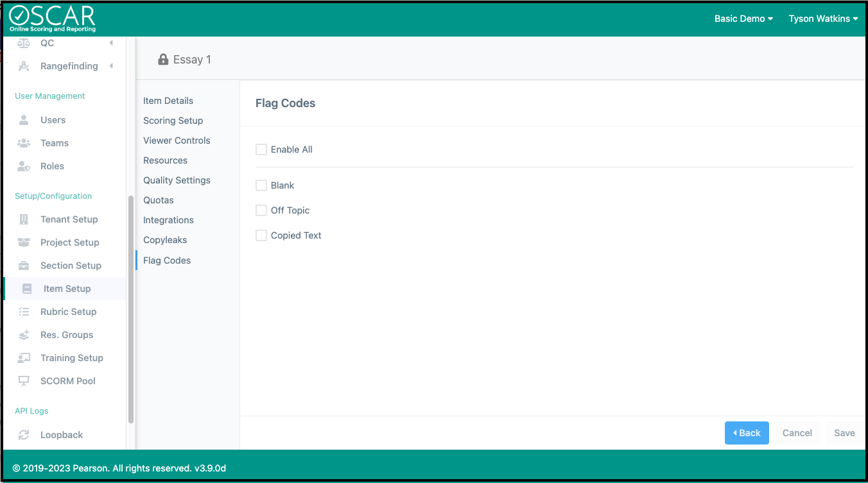Click the Loopback refresh icon
The height and width of the screenshot is (483, 868).
(x=24, y=435)
